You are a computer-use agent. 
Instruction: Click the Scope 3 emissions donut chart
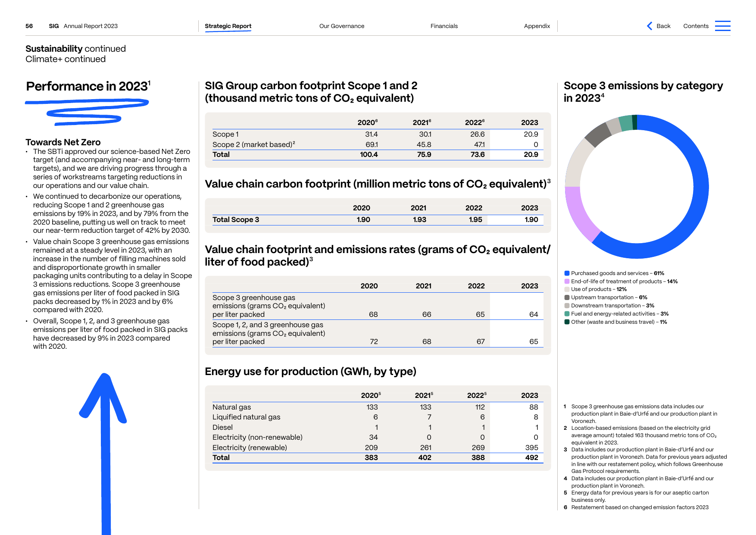pos(637,187)
